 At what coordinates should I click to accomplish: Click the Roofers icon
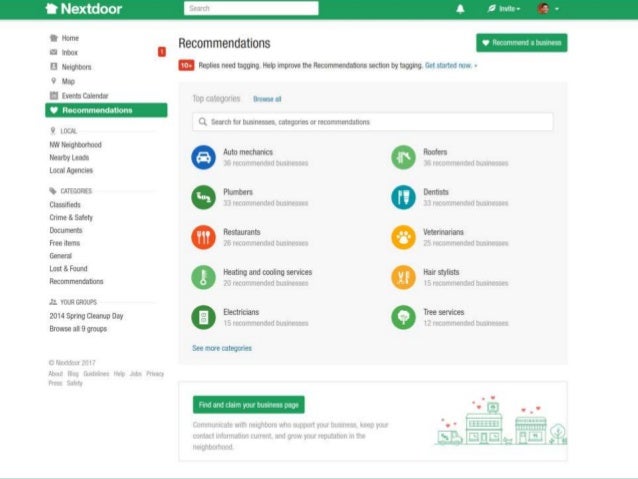(x=403, y=157)
